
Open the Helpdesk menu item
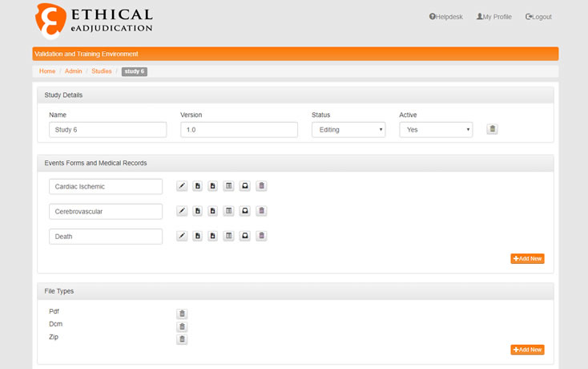click(446, 17)
